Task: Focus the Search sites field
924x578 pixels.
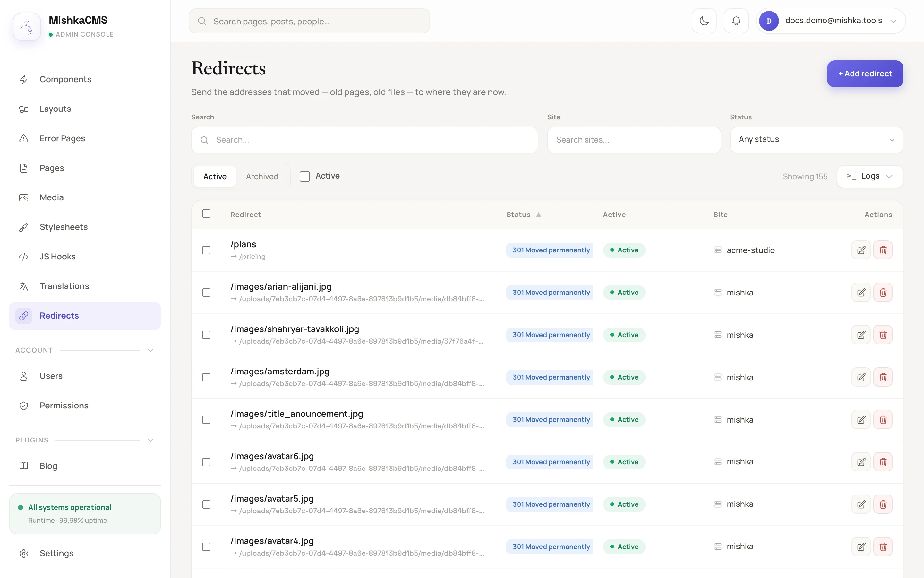Action: click(634, 140)
